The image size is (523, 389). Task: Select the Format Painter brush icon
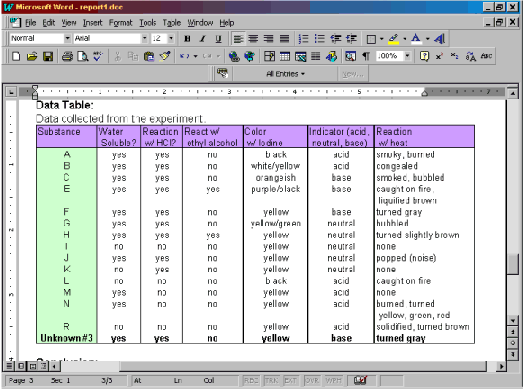(165, 56)
